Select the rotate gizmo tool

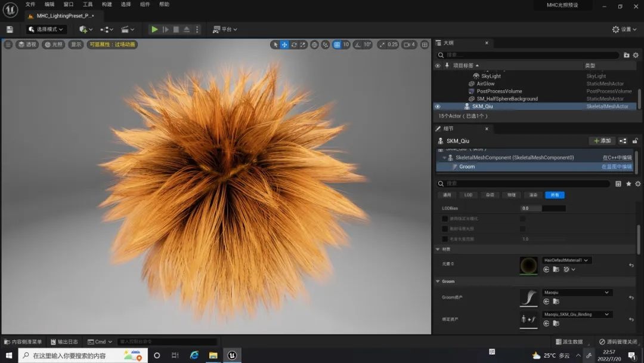294,45
